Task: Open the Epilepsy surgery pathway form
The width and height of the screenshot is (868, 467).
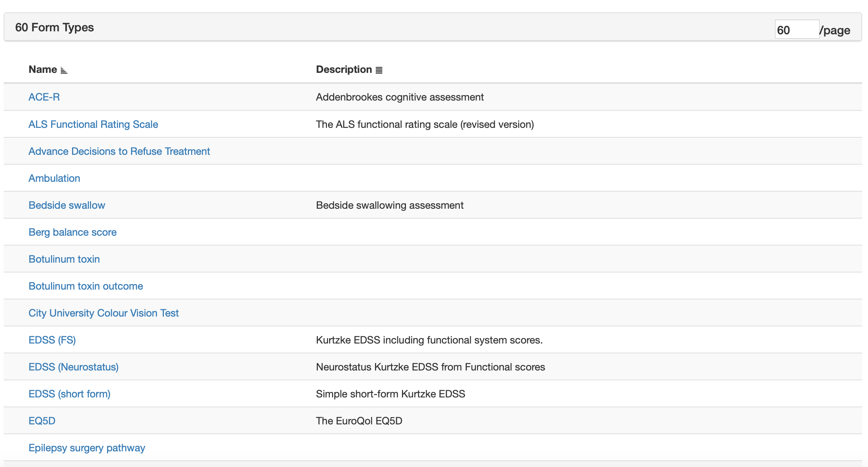Action: [87, 447]
